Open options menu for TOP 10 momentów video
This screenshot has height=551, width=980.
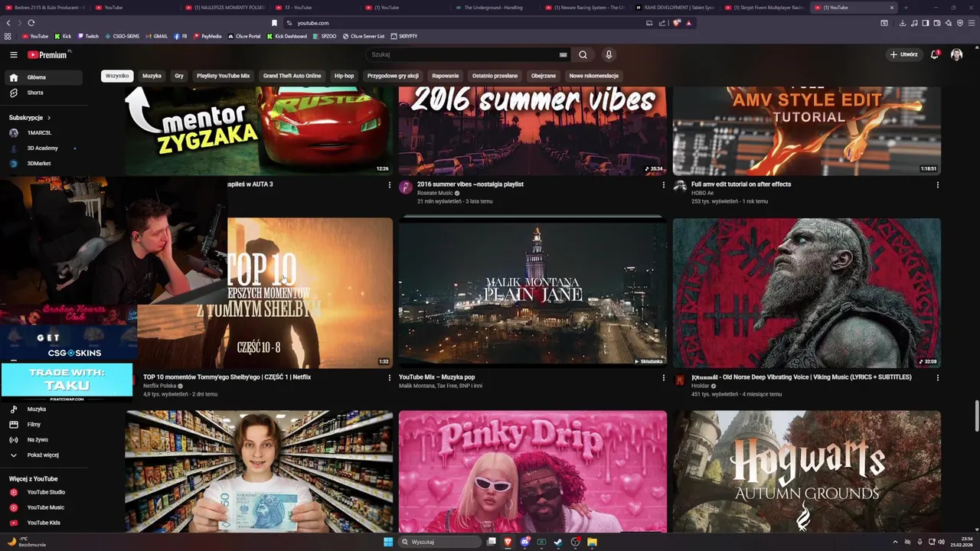tap(390, 377)
